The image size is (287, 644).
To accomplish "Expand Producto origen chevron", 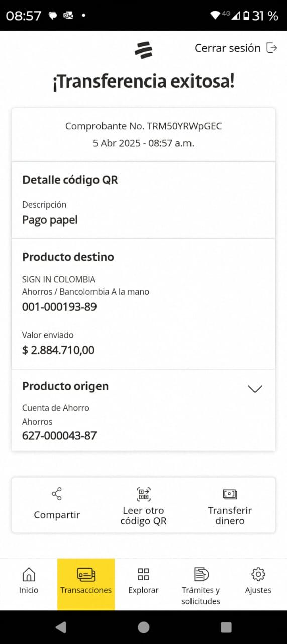I will tap(255, 389).
